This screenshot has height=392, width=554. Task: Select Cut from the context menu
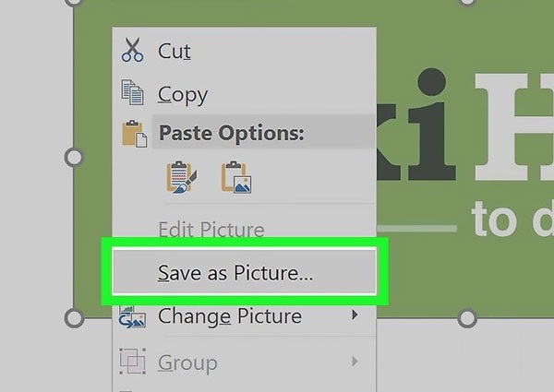click(175, 51)
